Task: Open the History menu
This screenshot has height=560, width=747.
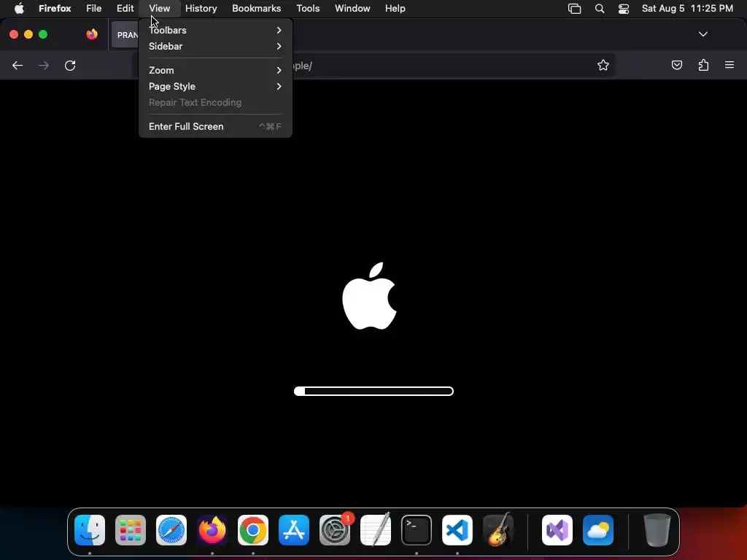Action: coord(201,9)
